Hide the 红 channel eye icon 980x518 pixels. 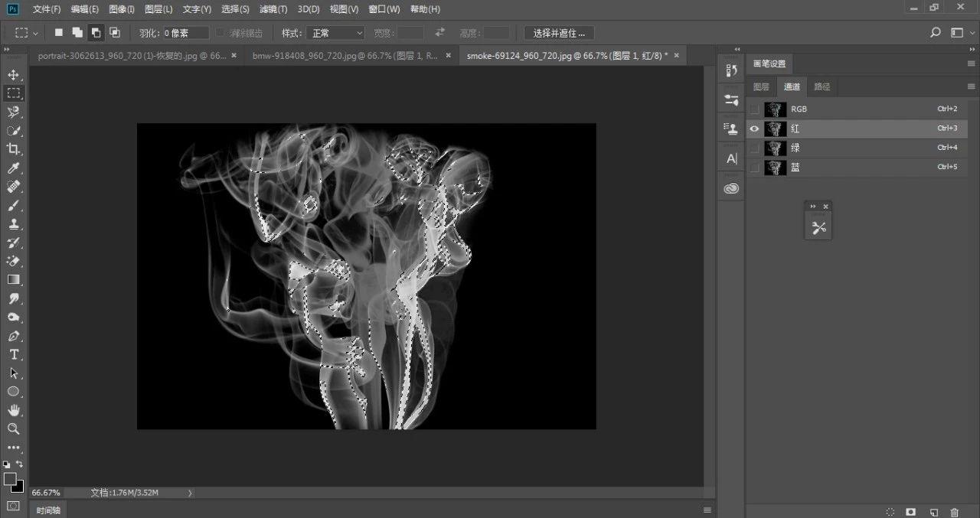(x=754, y=129)
